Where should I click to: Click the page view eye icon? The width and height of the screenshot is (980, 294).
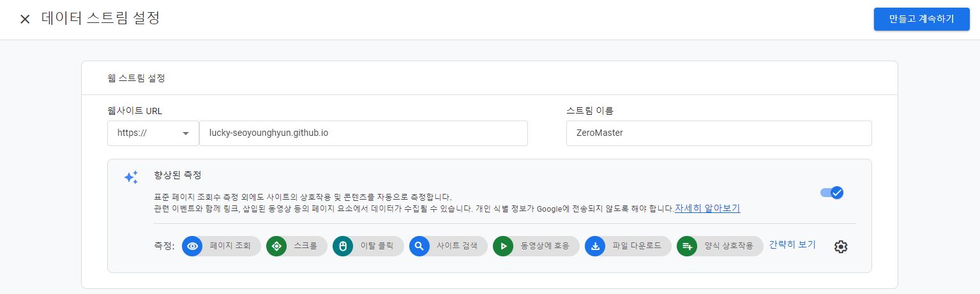pos(192,246)
